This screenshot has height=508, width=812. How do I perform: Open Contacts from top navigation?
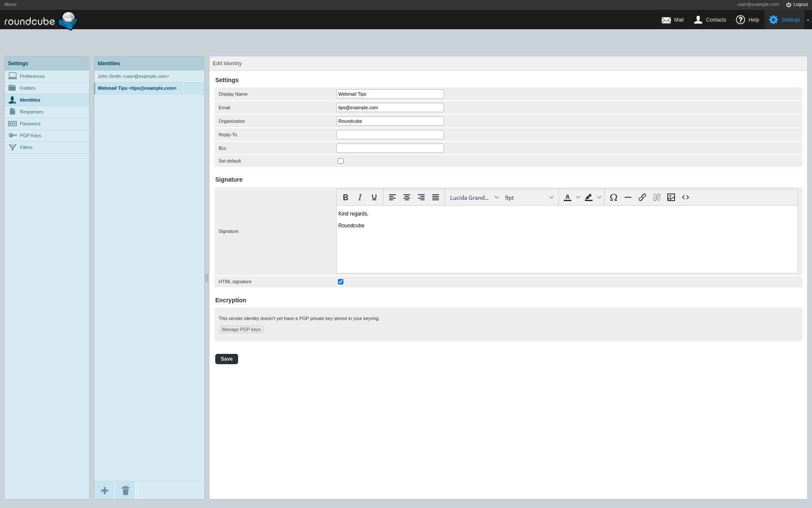(710, 20)
